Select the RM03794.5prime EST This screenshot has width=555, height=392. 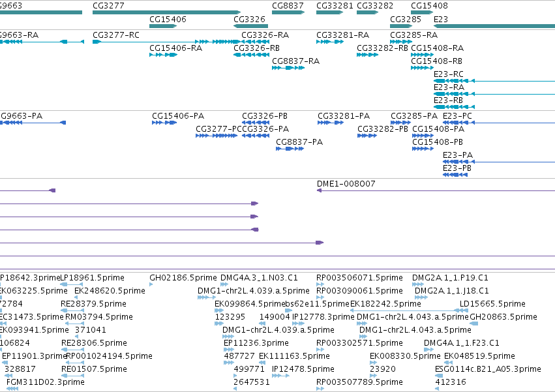pyautogui.click(x=75, y=324)
